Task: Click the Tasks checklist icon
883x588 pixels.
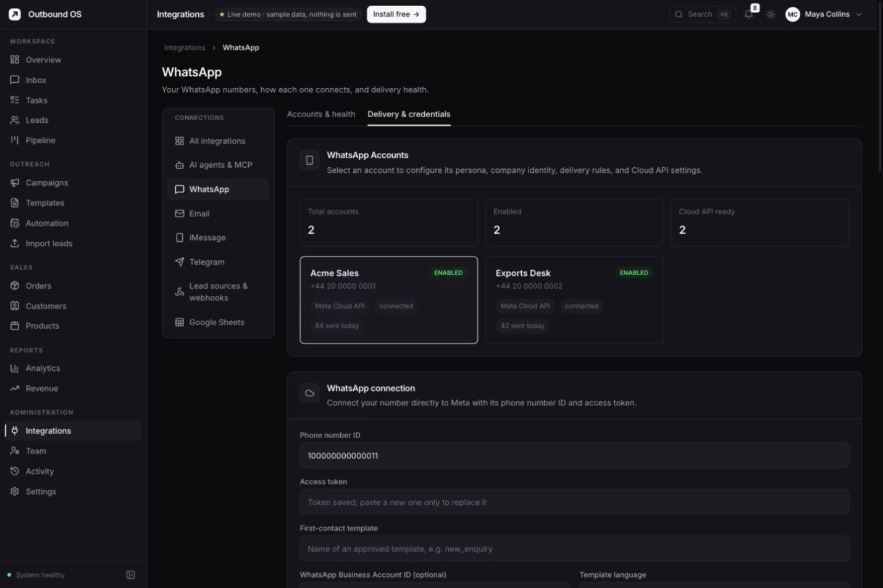Action: 15,100
